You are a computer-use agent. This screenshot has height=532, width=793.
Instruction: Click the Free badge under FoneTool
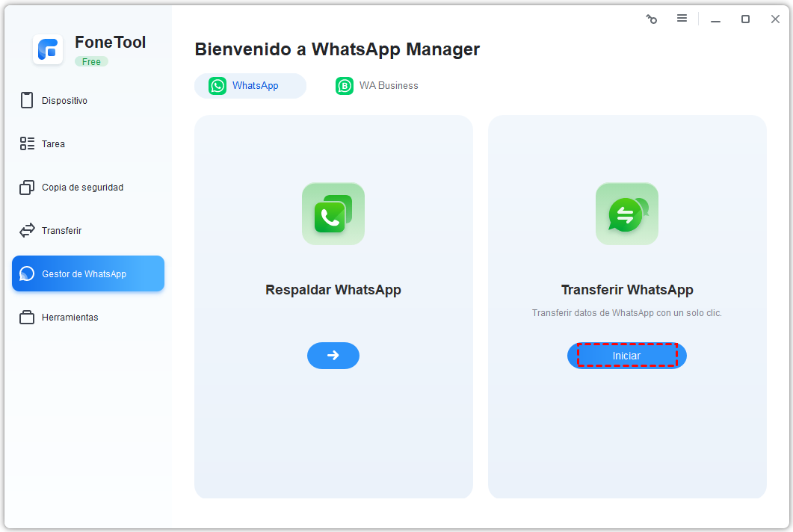click(x=91, y=62)
